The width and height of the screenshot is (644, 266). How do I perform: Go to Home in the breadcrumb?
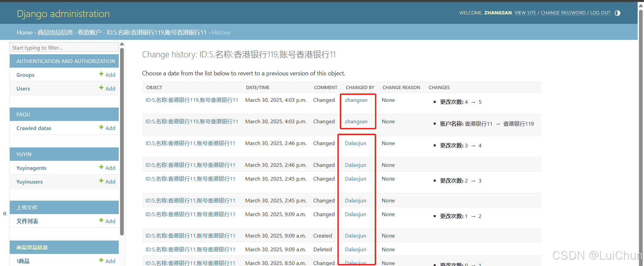point(25,32)
